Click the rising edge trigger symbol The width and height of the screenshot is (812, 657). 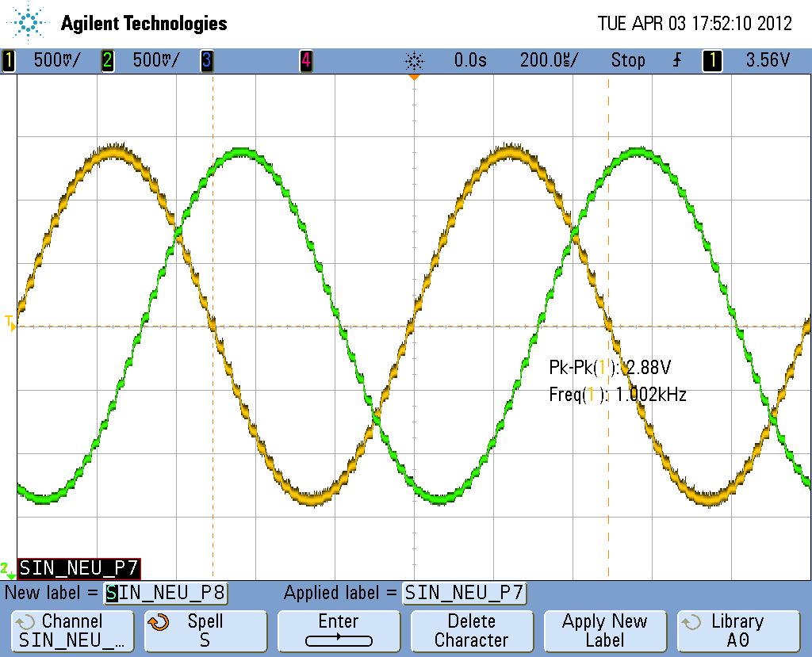click(x=676, y=60)
